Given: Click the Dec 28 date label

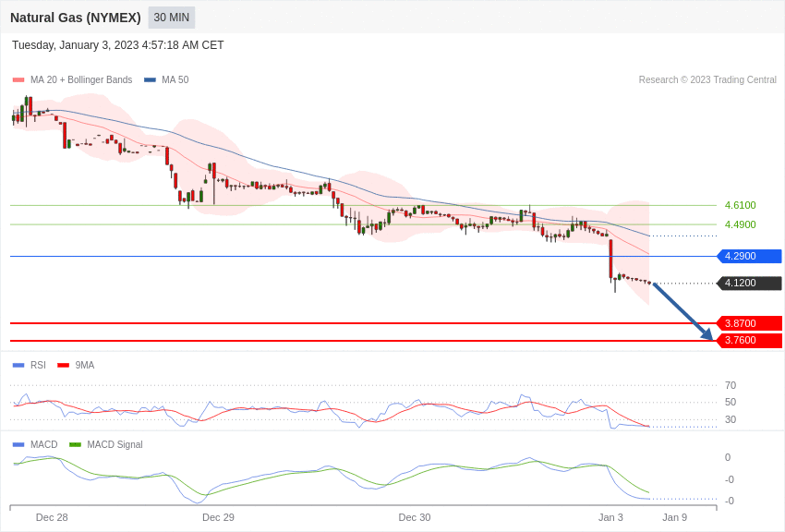Looking at the screenshot, I should [x=52, y=517].
